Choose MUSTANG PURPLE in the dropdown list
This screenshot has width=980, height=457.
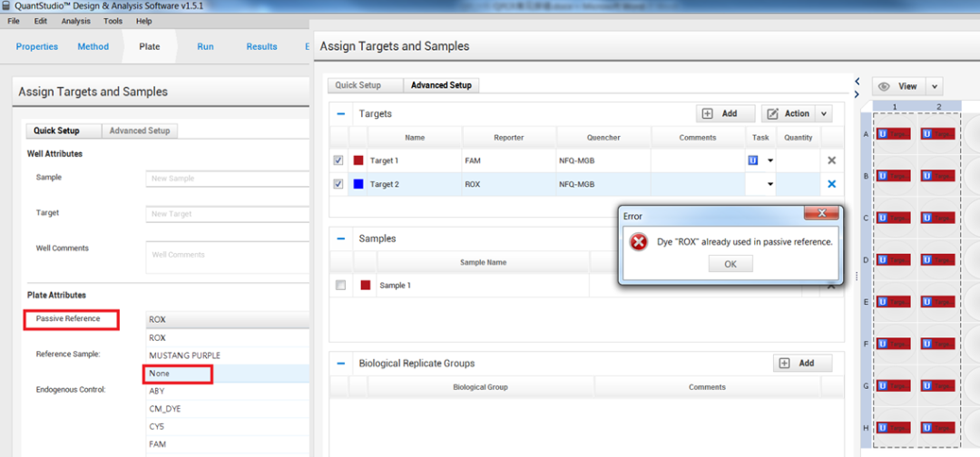(x=228, y=355)
